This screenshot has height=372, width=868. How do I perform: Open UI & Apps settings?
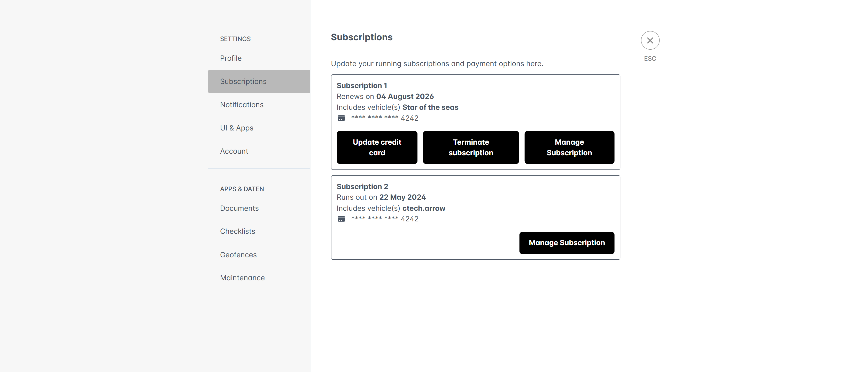[237, 128]
